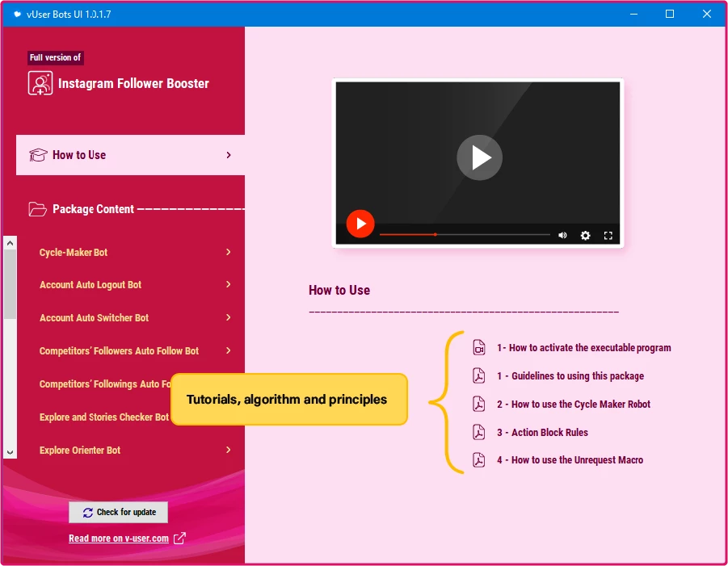Image resolution: width=728 pixels, height=566 pixels.
Task: Click the sidebar scrollbar up arrow
Action: [10, 243]
